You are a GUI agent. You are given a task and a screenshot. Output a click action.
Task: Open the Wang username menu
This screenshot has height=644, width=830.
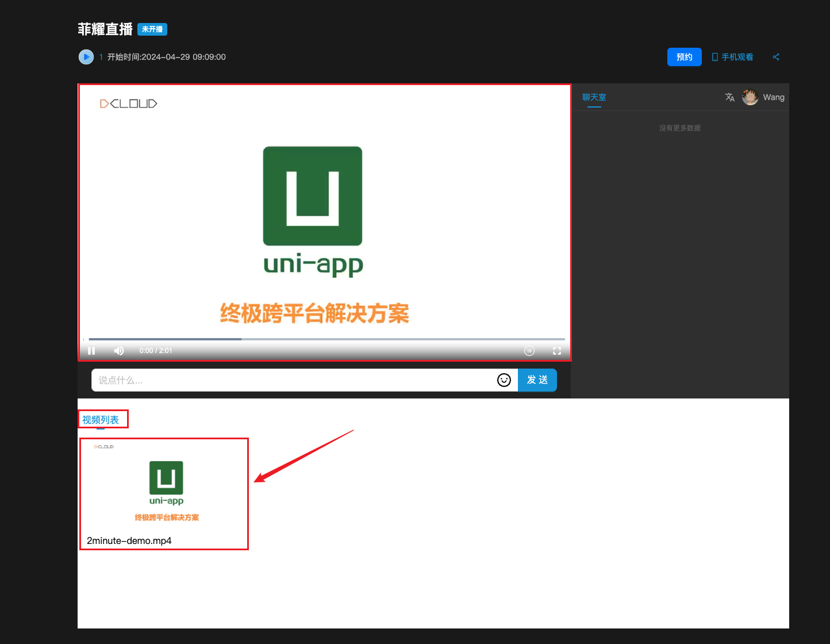(x=774, y=97)
